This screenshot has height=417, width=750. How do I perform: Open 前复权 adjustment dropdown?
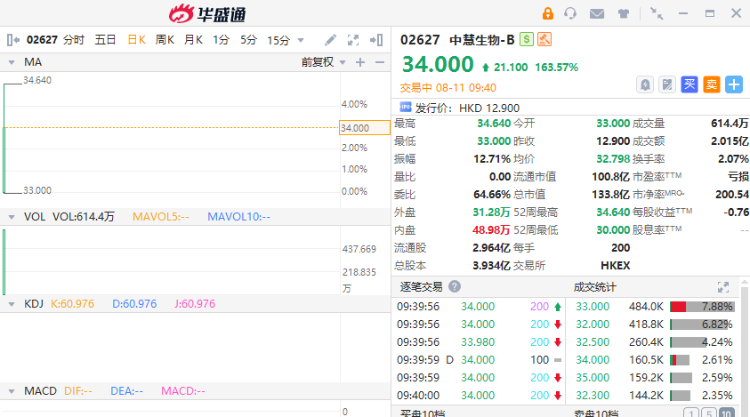pos(323,62)
